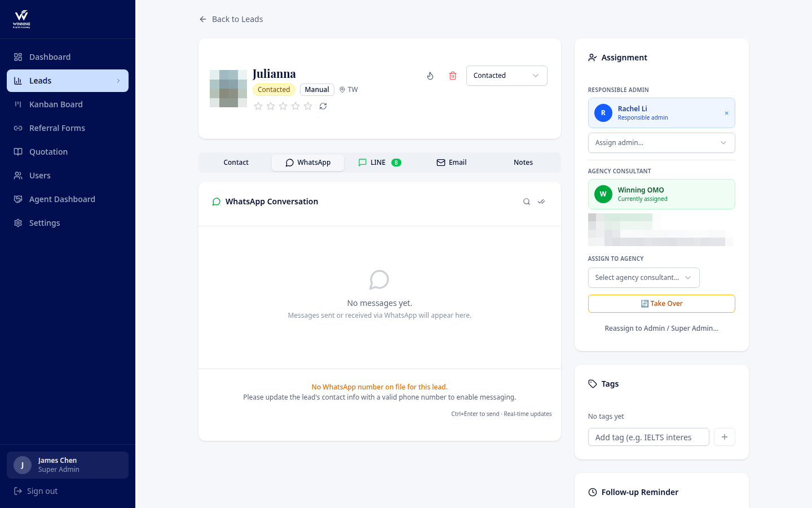Remove Rachel Li as responsible admin
Screen dimensions: 812x508
coord(727,113)
